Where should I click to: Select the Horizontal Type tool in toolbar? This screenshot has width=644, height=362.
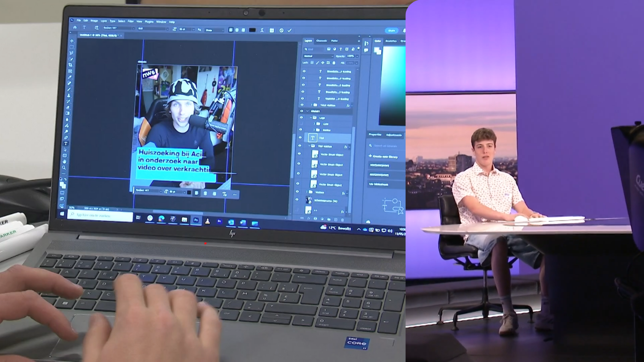[66, 143]
